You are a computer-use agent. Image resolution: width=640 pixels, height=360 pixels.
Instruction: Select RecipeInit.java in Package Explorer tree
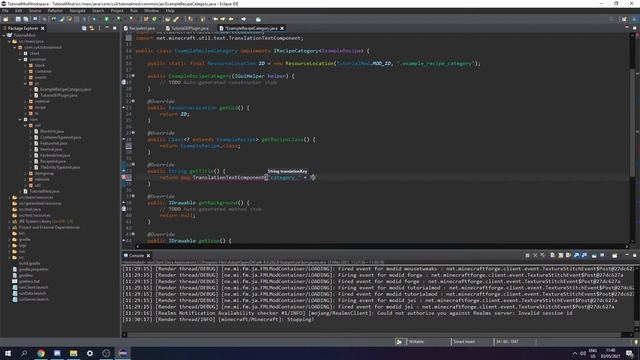[53, 161]
